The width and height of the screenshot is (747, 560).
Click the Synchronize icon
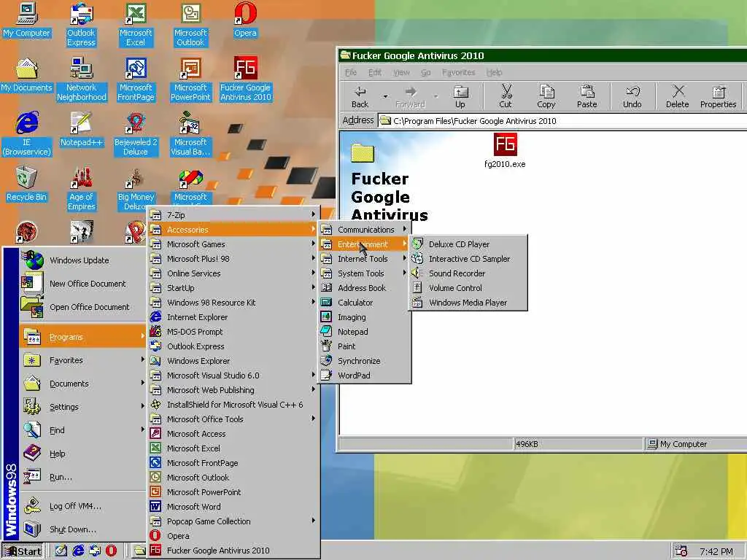click(x=326, y=360)
